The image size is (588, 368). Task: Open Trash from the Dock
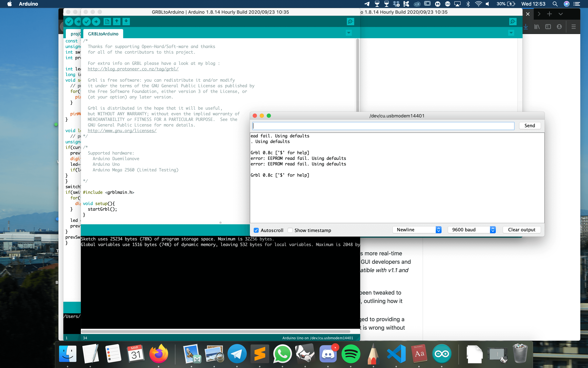click(x=520, y=354)
